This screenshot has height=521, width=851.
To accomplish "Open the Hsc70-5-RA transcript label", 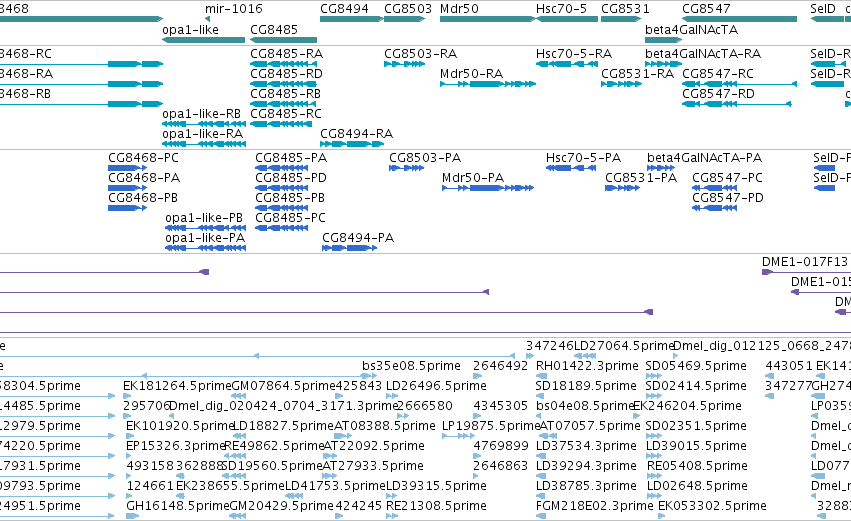I will [x=574, y=54].
